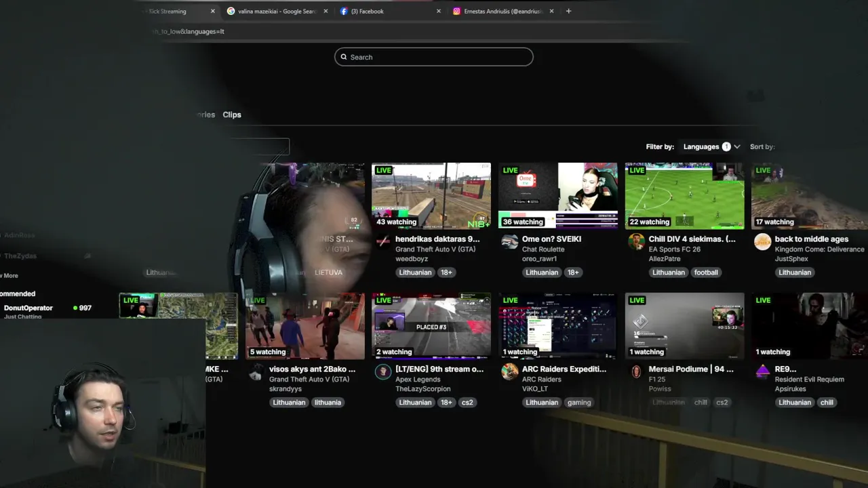
Task: Close the Facebook browser tab
Action: 438,11
